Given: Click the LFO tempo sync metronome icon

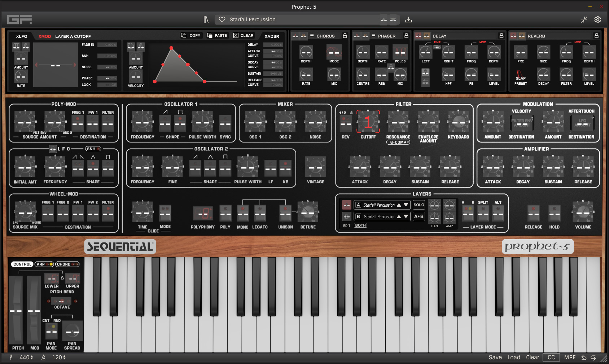Looking at the screenshot, I should (x=53, y=149).
